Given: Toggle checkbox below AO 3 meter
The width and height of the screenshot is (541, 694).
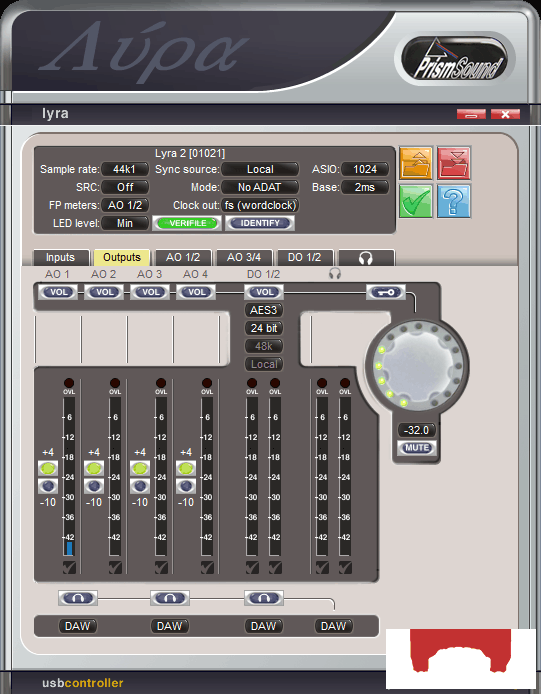Looking at the screenshot, I should pyautogui.click(x=161, y=567).
